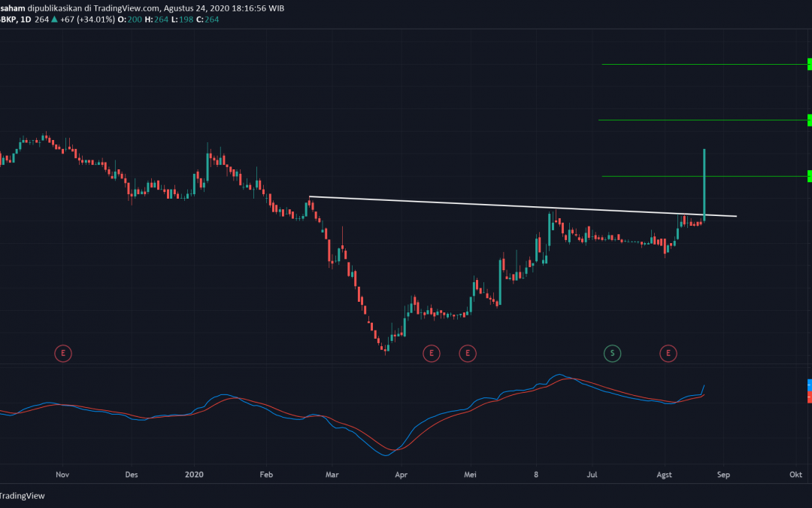812x508 pixels.
Task: Click the Mar label on time axis
Action: tap(333, 475)
